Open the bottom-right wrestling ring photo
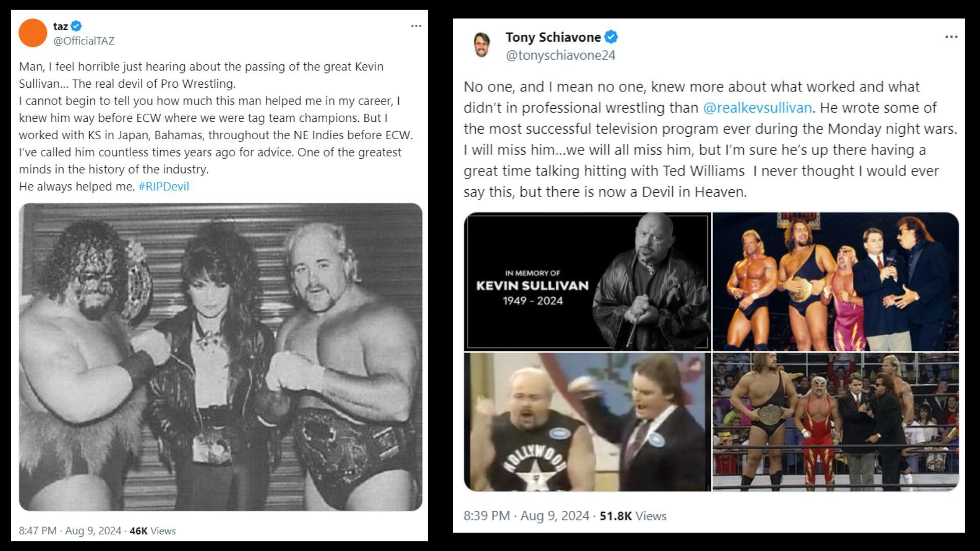This screenshot has height=551, width=980. (836, 422)
